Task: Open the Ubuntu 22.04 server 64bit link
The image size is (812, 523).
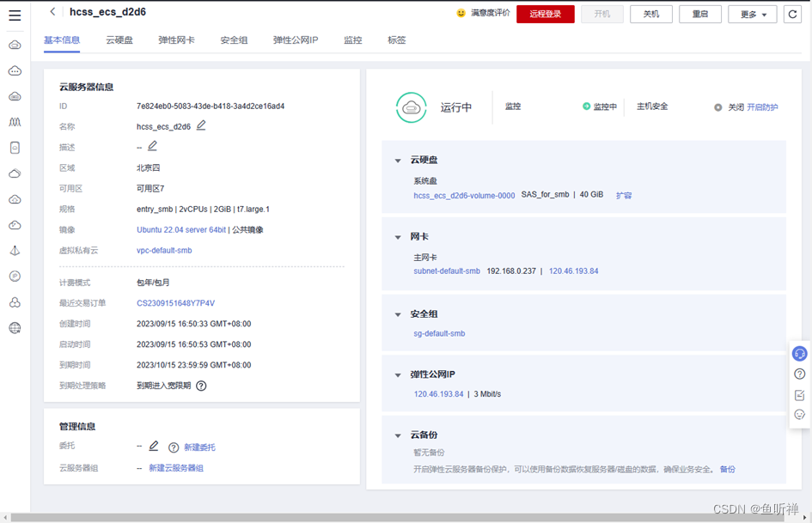Action: tap(181, 230)
